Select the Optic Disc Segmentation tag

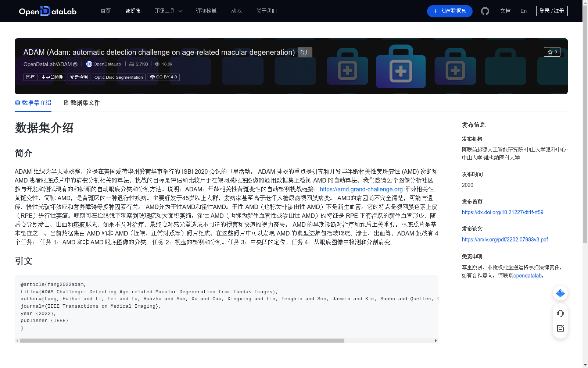point(119,77)
